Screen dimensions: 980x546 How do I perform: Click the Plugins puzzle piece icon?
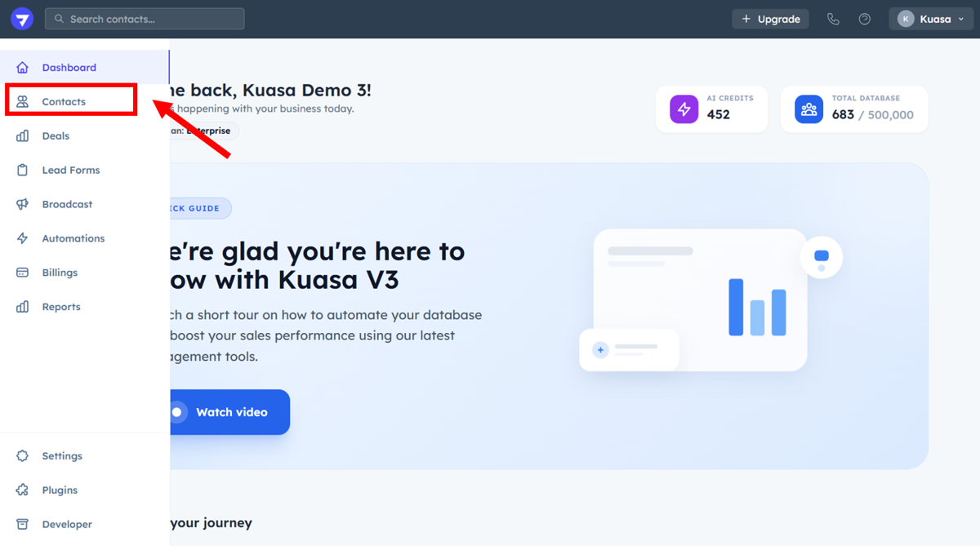click(x=23, y=490)
